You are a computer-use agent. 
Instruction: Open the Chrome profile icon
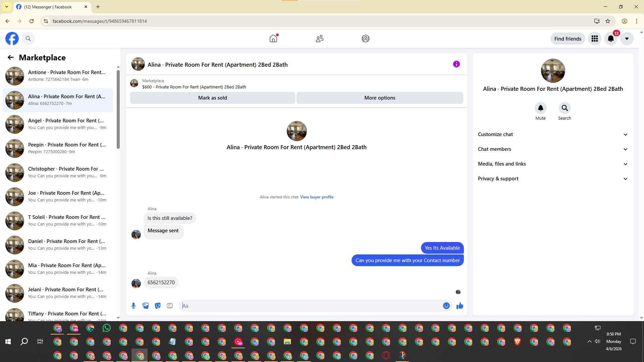625,21
